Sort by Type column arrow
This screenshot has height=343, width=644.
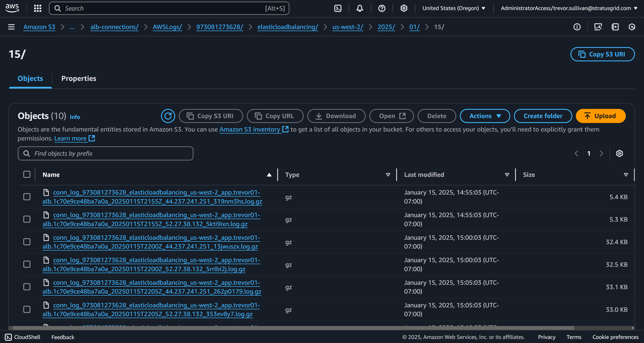(x=388, y=175)
